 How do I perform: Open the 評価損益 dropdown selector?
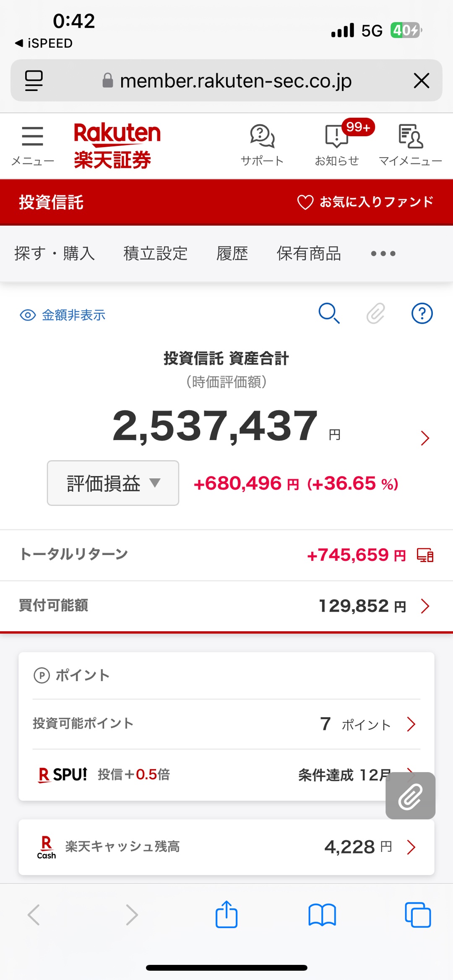tap(113, 483)
